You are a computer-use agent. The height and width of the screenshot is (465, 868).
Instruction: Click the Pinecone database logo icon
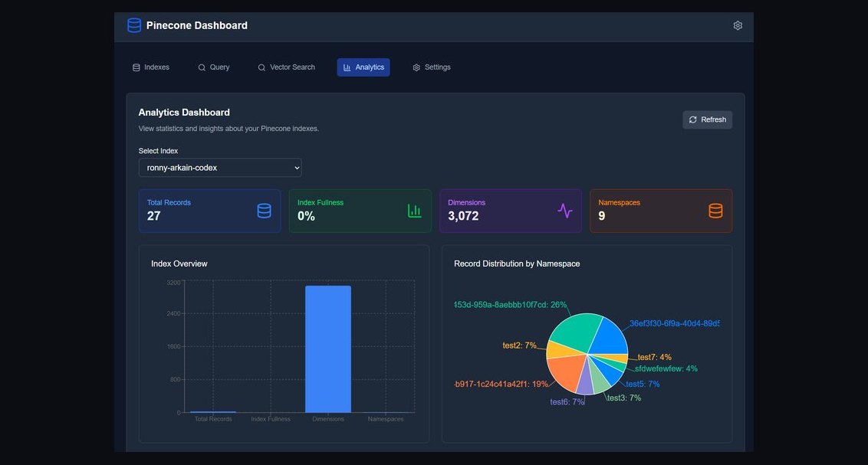pos(134,25)
